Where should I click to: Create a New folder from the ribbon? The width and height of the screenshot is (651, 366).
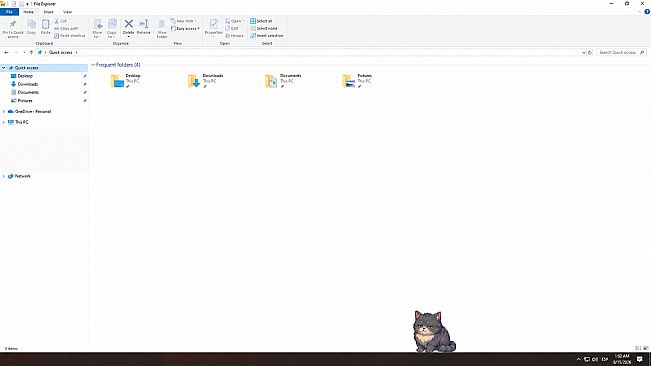[162, 29]
